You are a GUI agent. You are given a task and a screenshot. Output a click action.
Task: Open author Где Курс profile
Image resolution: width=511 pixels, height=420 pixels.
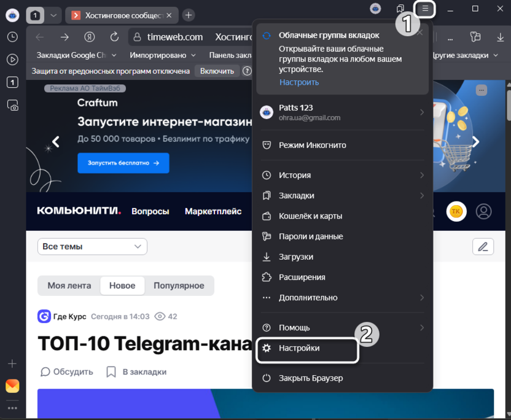(62, 316)
